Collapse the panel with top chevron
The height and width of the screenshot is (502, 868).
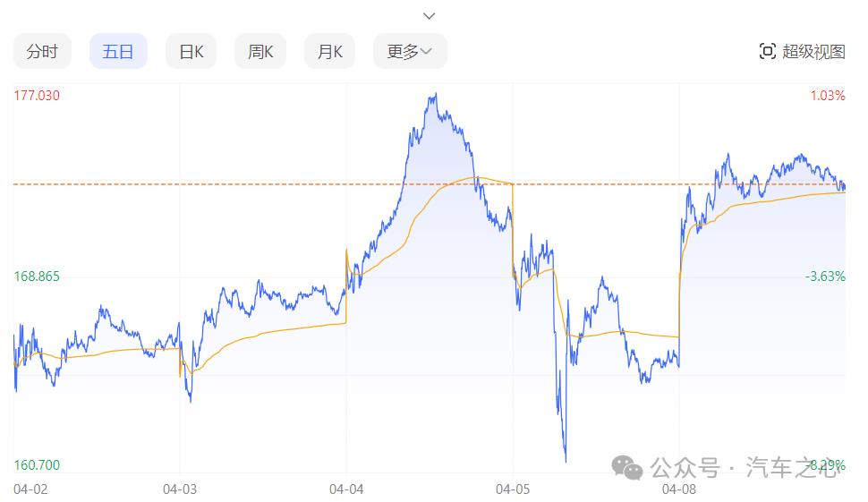pos(430,16)
